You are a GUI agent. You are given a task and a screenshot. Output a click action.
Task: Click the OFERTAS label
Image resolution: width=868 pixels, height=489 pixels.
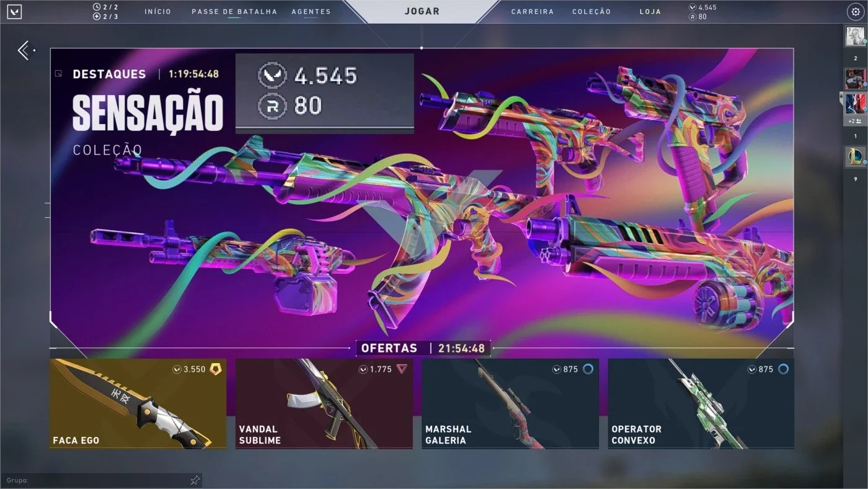pos(389,348)
